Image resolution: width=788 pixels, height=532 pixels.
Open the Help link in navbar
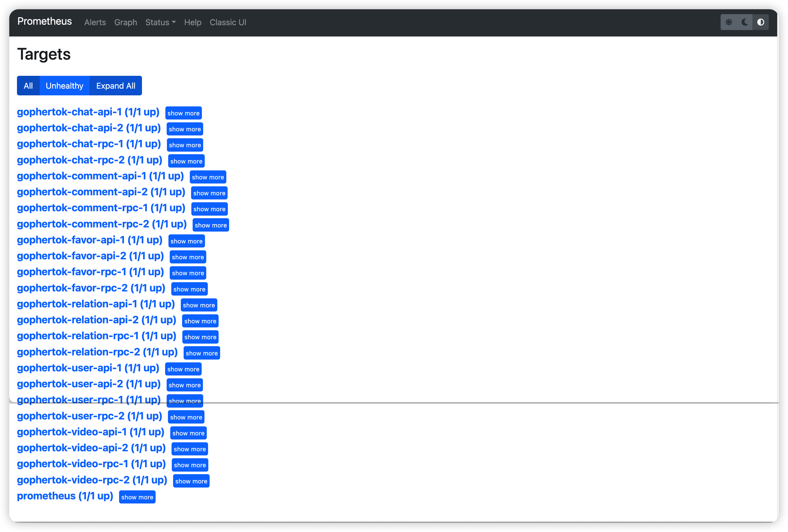(193, 22)
